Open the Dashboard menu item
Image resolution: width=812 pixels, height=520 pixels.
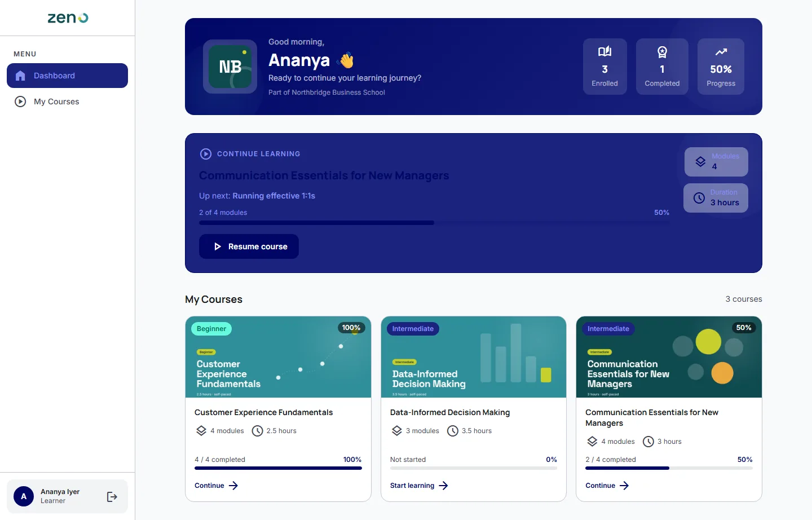click(x=67, y=76)
